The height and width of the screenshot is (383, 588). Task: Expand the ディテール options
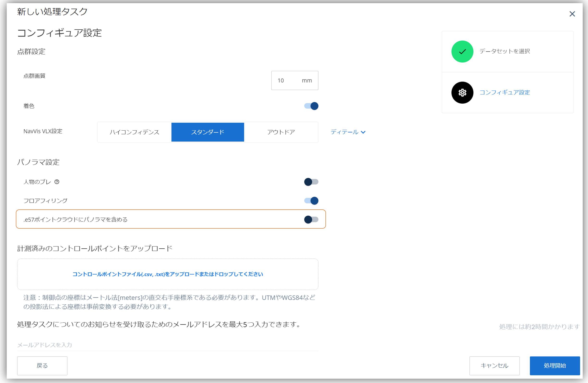348,132
